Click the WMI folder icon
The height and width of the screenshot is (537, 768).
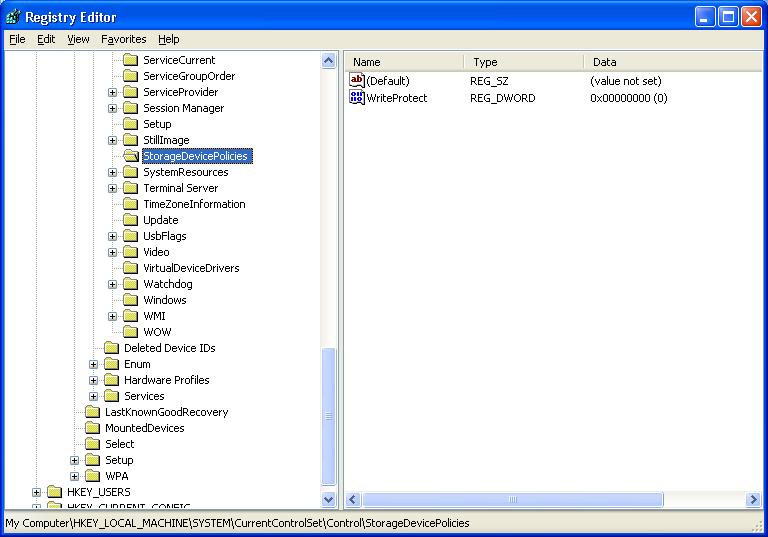pyautogui.click(x=130, y=316)
